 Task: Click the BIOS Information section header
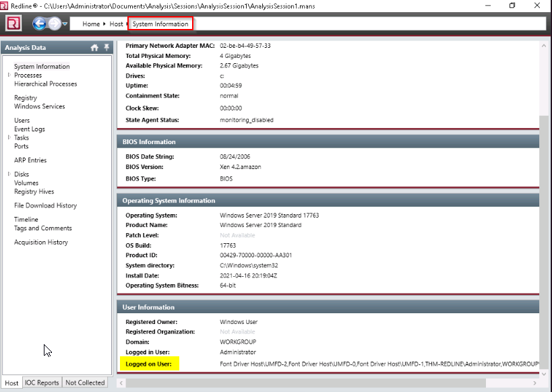coord(328,142)
